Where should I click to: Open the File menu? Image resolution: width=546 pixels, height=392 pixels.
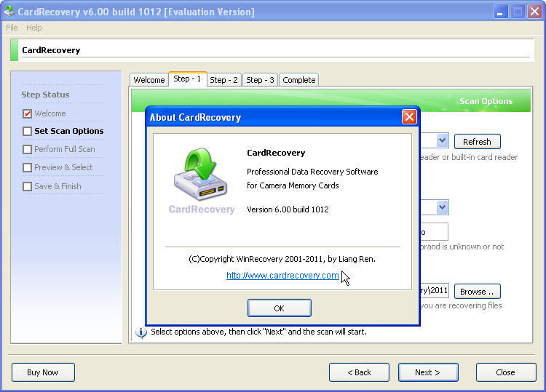12,28
